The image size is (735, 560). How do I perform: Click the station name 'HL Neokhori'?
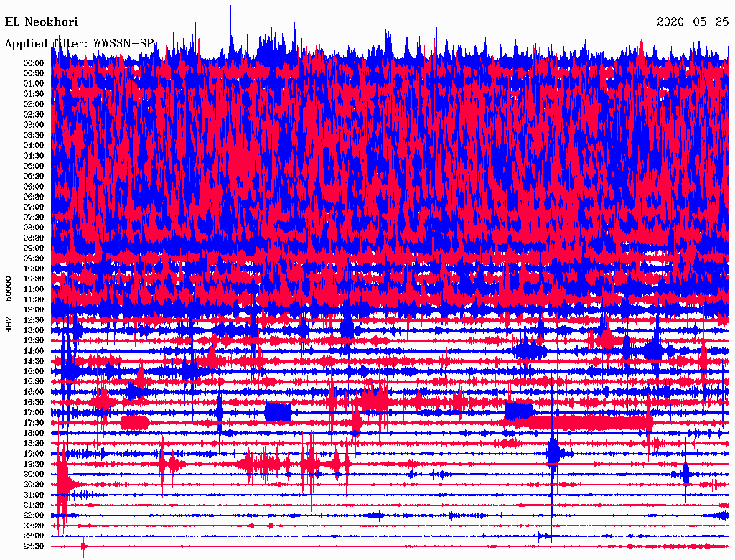tap(41, 22)
